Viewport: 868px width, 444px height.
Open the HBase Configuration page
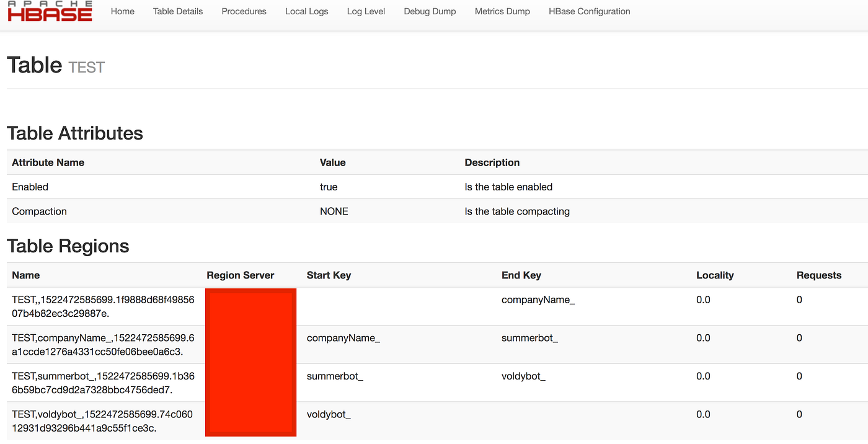[x=589, y=11]
